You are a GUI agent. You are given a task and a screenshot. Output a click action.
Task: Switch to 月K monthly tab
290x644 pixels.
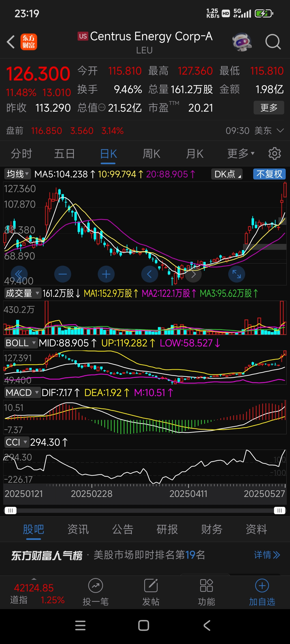(x=195, y=154)
